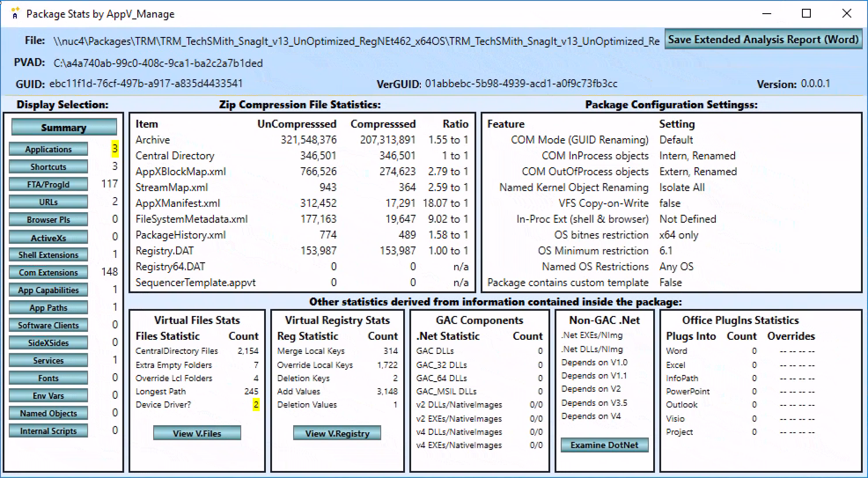Viewport: 868px width, 478px height.
Task: View Com Extensions
Action: tap(48, 272)
